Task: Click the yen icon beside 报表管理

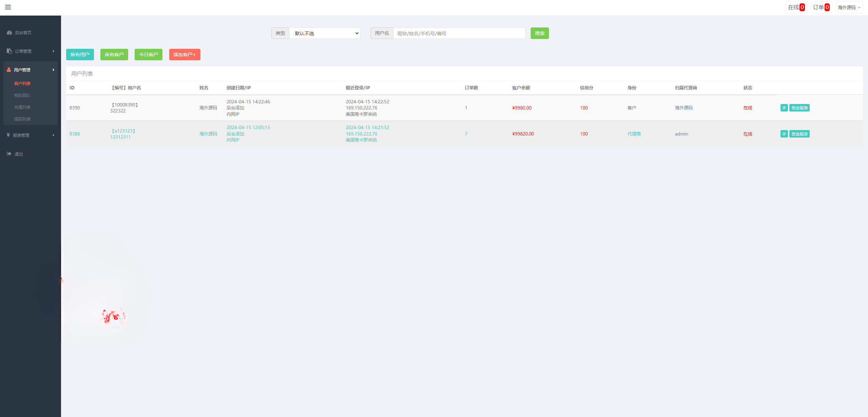Action: tap(8, 135)
